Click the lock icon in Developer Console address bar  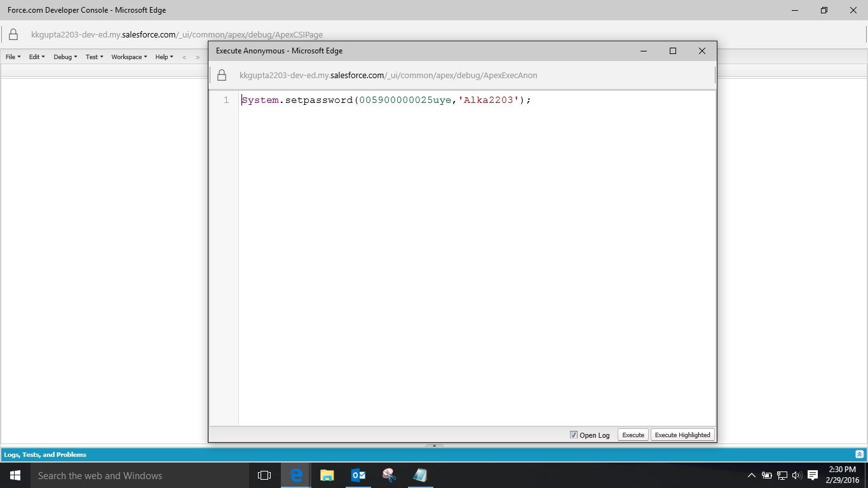click(13, 34)
